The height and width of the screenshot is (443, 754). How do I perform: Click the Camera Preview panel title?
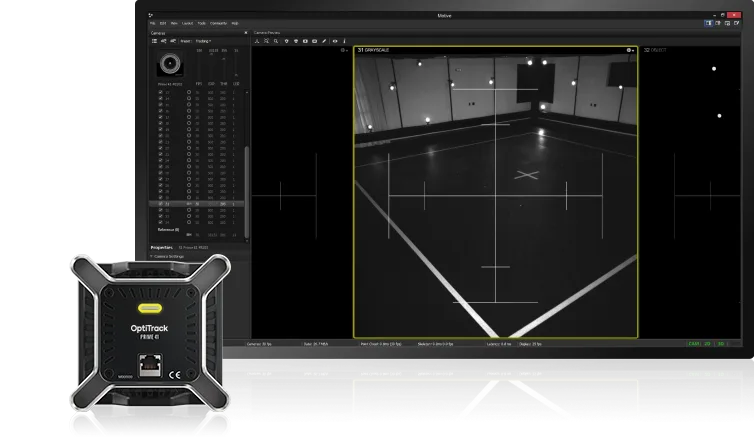click(267, 33)
